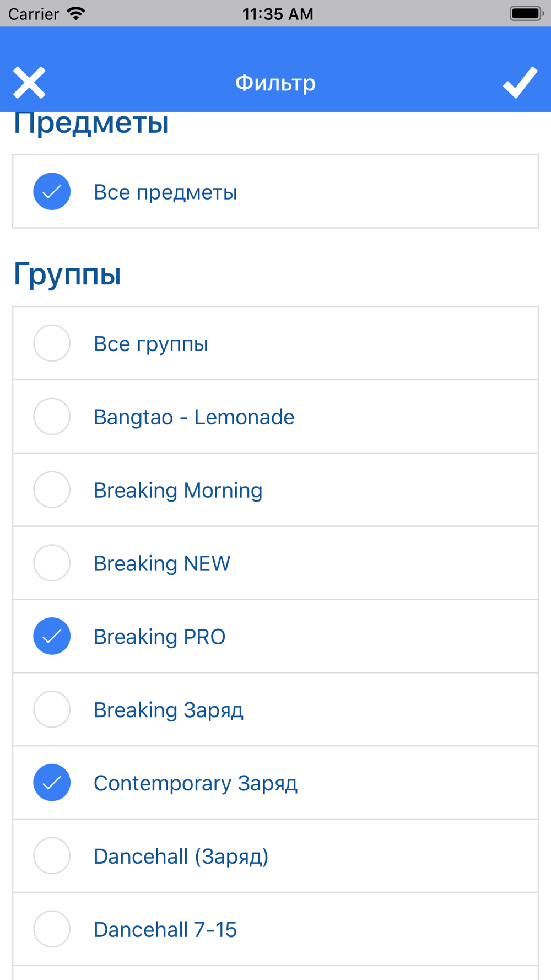Enable the Bangtao - Lemonade checkbox

point(52,417)
